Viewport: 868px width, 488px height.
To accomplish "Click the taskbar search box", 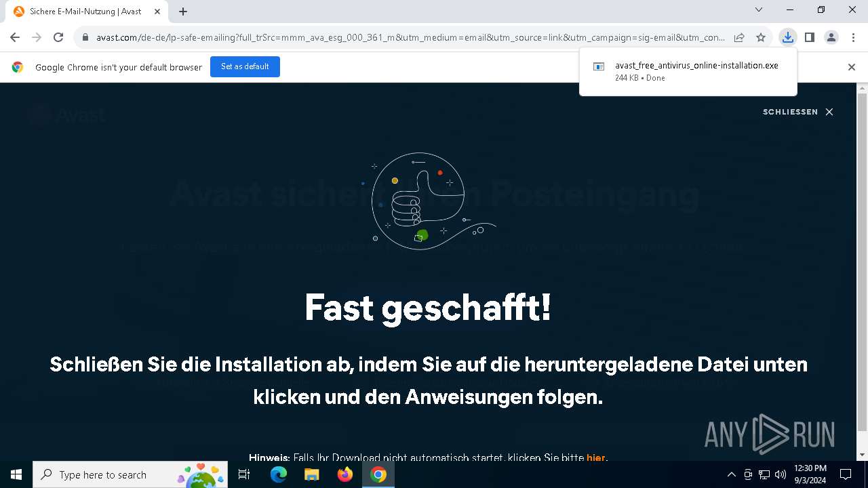I will pyautogui.click(x=130, y=474).
